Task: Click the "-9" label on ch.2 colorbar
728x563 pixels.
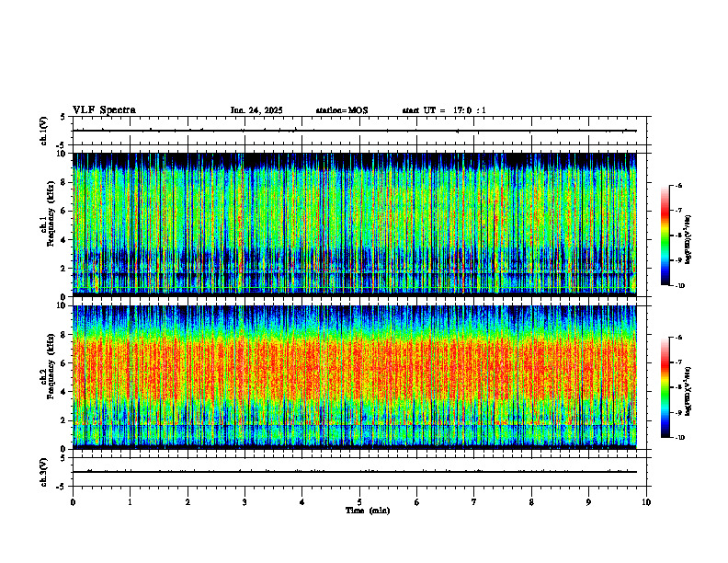Action: (x=678, y=412)
